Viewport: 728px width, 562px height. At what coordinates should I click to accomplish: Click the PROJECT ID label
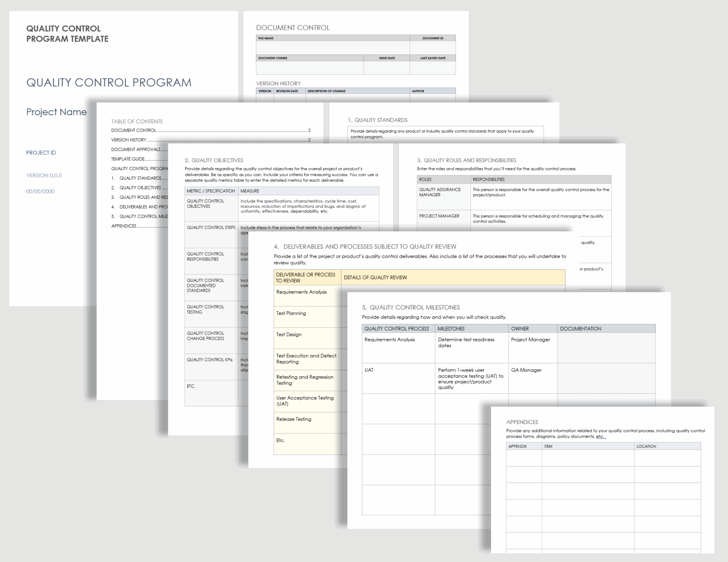tap(41, 153)
